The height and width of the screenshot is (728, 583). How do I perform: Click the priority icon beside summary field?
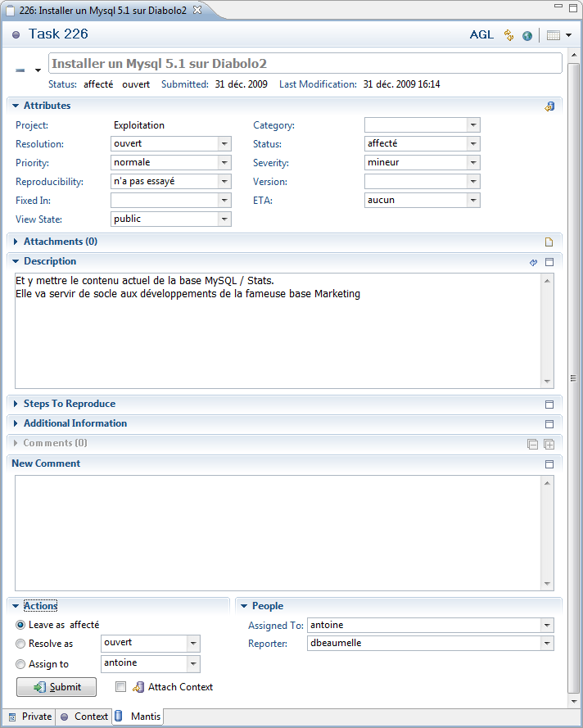coord(20,70)
